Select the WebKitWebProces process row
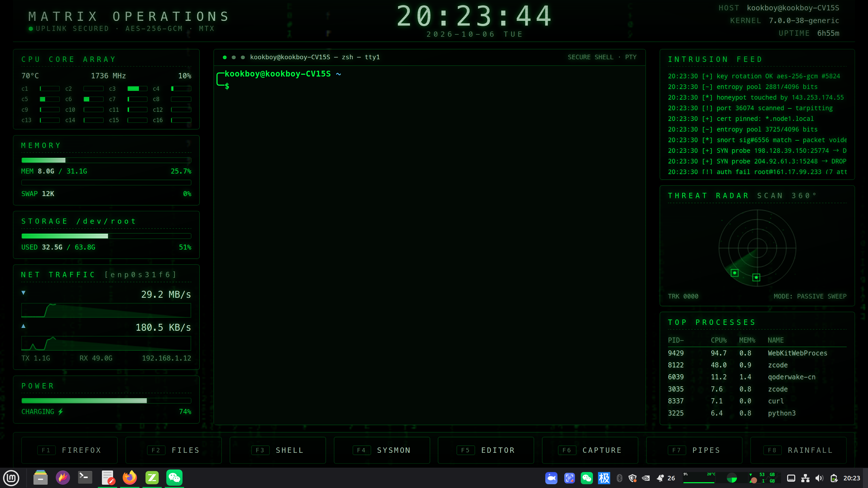The height and width of the screenshot is (488, 868). pyautogui.click(x=757, y=353)
